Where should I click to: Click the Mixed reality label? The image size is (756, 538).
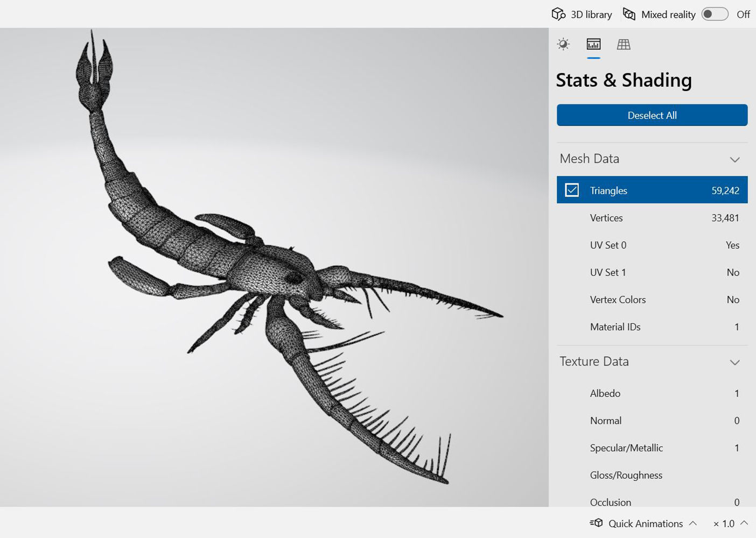click(x=668, y=15)
